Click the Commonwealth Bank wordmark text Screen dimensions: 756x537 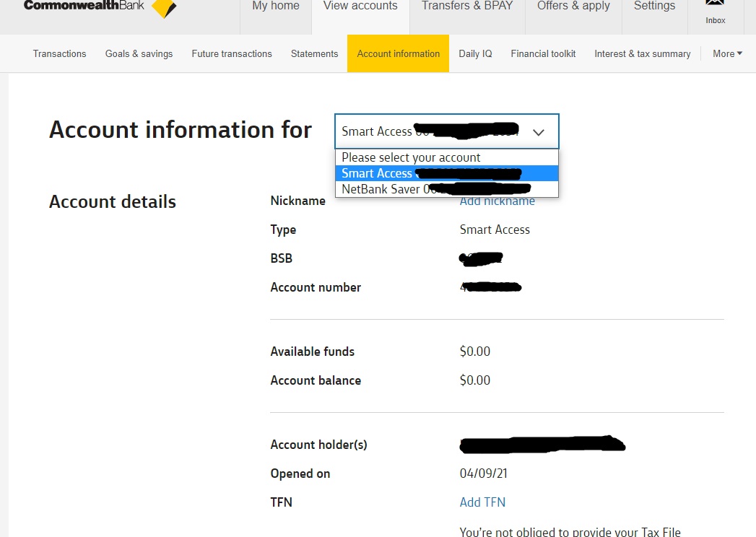(84, 5)
